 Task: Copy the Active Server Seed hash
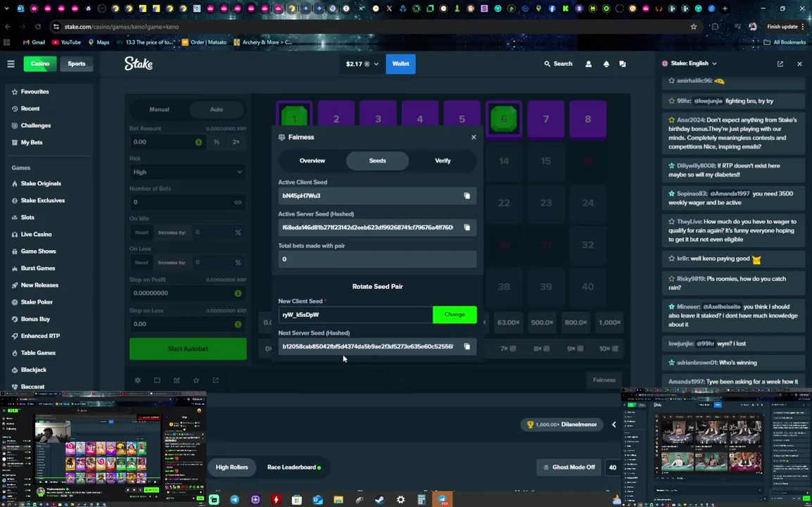click(x=467, y=227)
